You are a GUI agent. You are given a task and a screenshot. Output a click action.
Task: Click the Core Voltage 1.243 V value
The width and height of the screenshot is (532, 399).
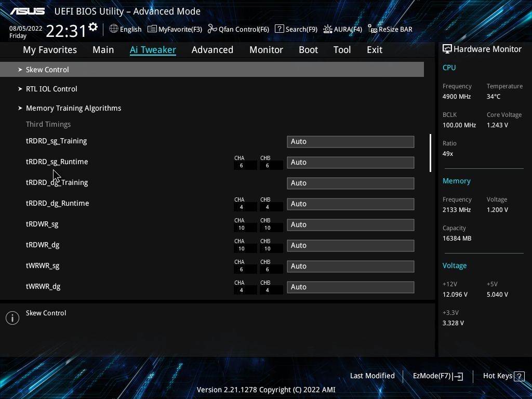point(497,125)
